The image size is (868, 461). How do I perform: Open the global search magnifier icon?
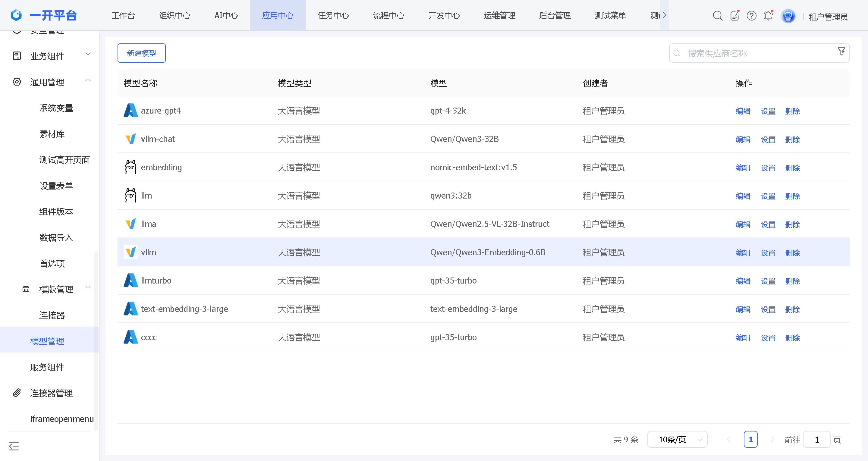click(x=717, y=15)
